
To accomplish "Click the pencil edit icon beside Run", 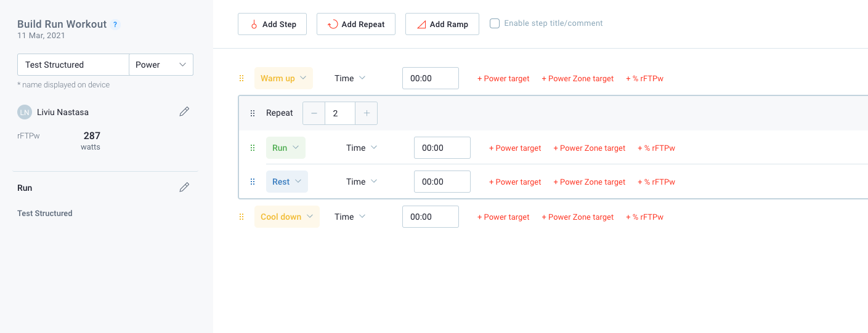I will 184,187.
